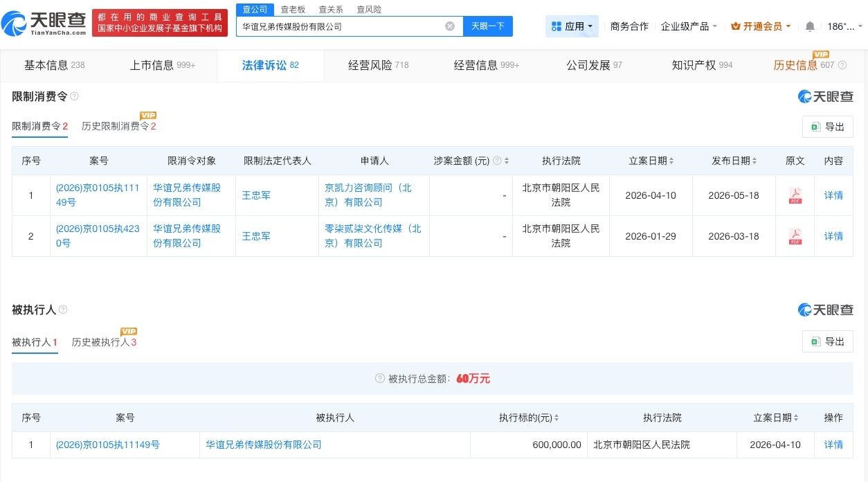Screen dimensions: 868x482
Task: Click help icon beside 历史信息 tab
Action: coord(842,65)
